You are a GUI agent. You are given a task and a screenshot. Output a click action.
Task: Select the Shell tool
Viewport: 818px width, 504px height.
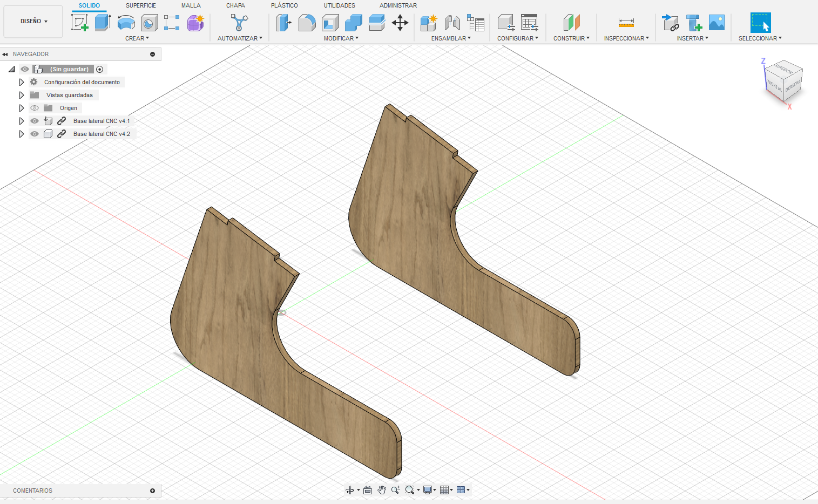330,22
